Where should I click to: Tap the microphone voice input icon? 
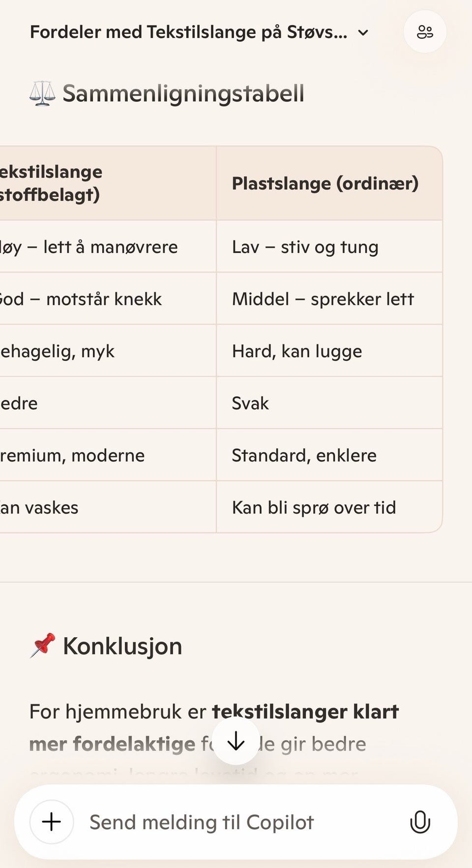420,822
